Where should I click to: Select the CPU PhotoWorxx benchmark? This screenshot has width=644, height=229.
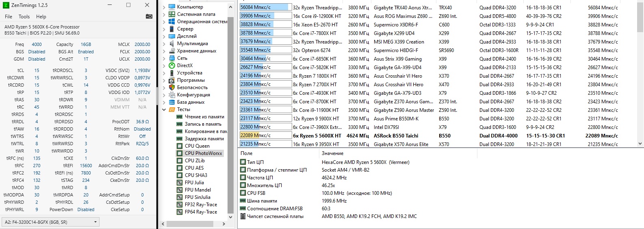(x=203, y=153)
